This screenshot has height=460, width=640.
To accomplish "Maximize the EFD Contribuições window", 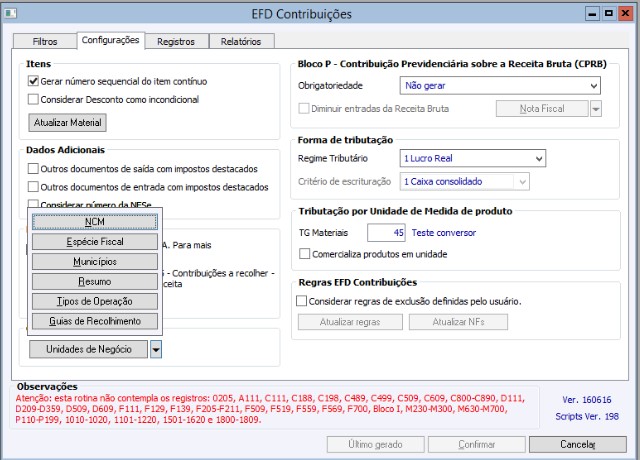I will coord(609,14).
